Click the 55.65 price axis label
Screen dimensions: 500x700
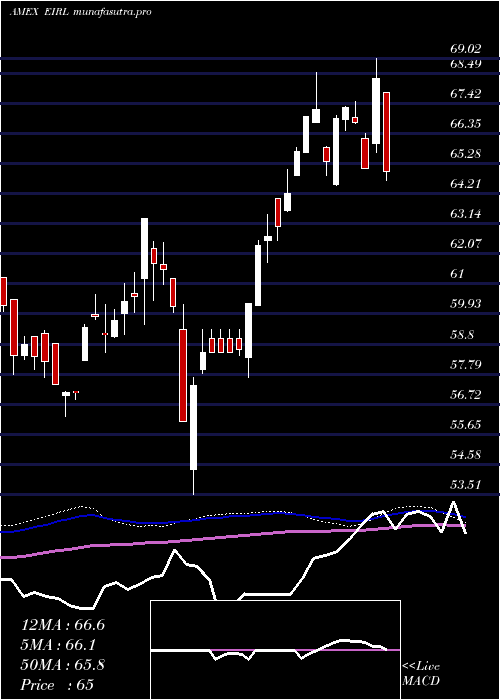click(466, 425)
